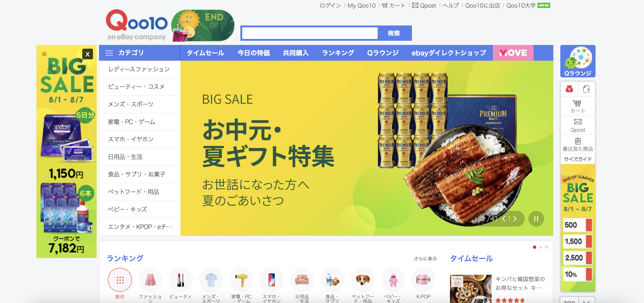The width and height of the screenshot is (644, 303).
Task: Click the document question mark icon
Action: point(587,89)
